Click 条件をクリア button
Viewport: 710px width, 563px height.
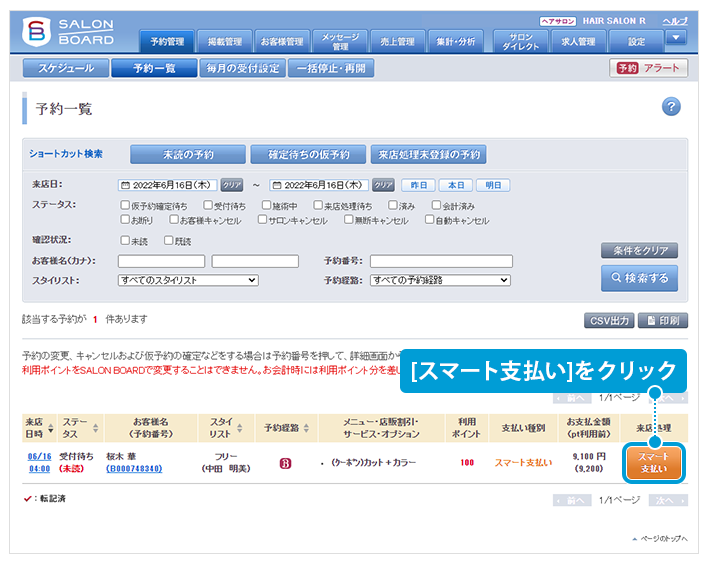[x=639, y=250]
